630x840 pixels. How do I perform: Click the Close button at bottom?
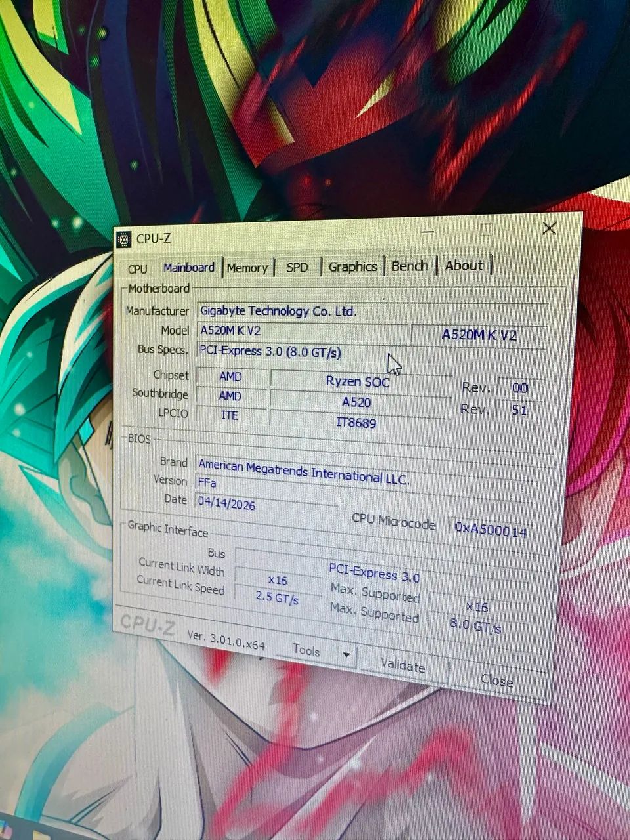coord(497,681)
